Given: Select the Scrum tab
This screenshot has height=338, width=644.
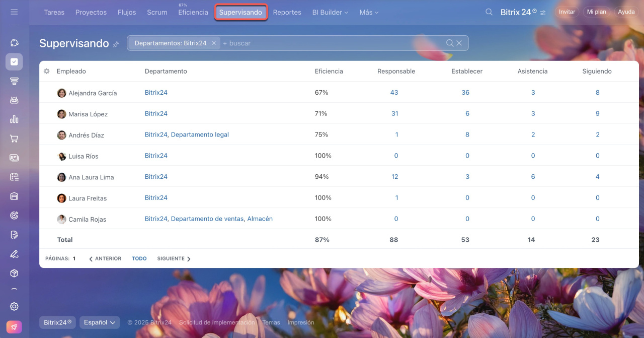Looking at the screenshot, I should click(157, 12).
